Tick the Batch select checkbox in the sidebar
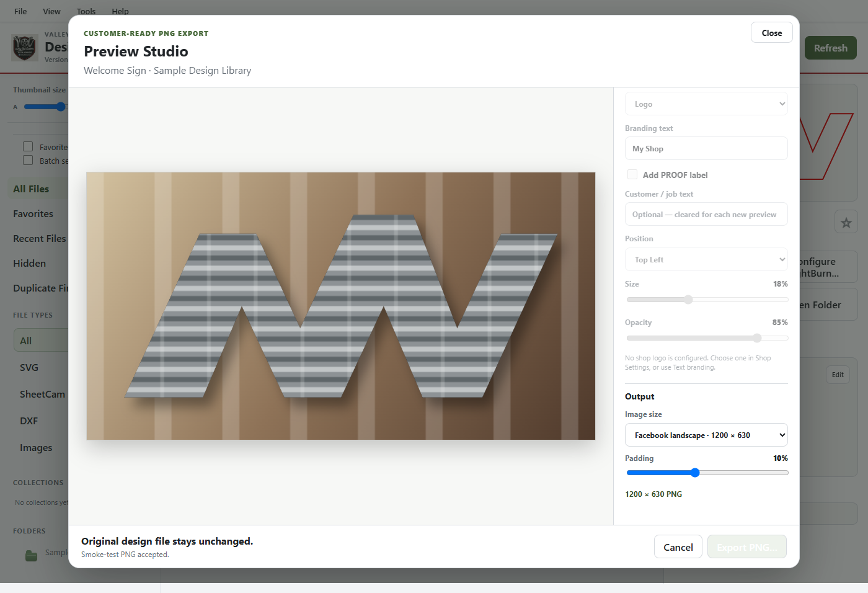The width and height of the screenshot is (868, 593). click(x=28, y=160)
